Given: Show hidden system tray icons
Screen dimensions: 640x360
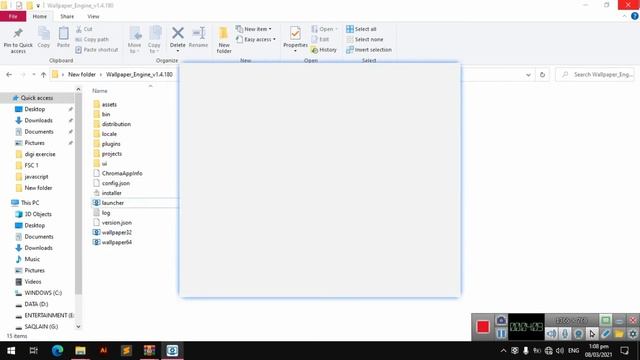Looking at the screenshot, I should click(x=503, y=351).
